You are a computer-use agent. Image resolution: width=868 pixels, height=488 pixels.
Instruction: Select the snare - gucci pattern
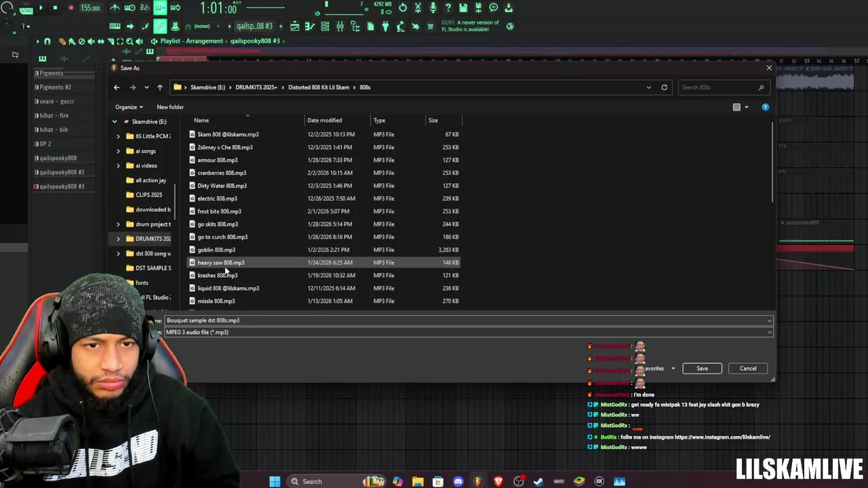coord(56,102)
